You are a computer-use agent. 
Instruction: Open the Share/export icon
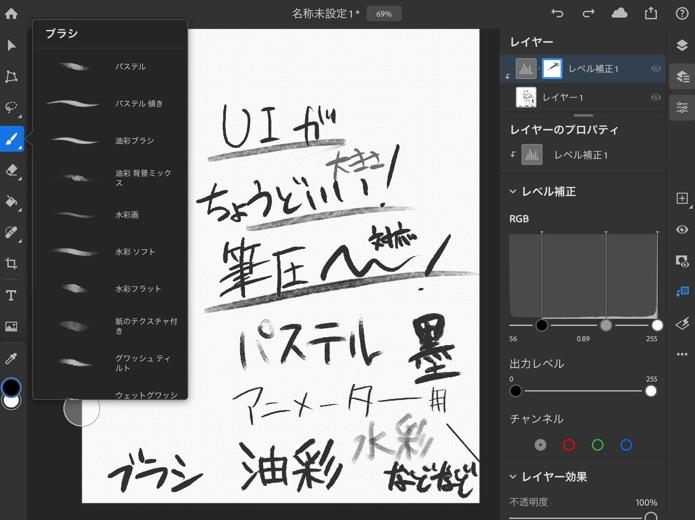pos(651,13)
